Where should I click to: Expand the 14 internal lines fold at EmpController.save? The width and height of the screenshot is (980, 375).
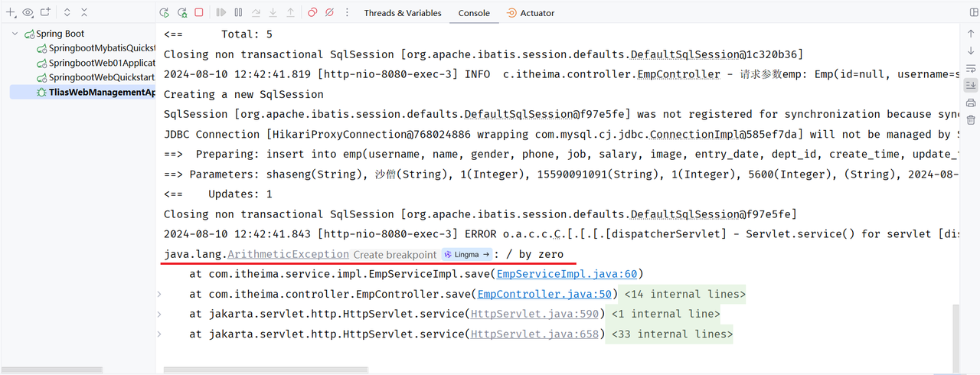[684, 294]
